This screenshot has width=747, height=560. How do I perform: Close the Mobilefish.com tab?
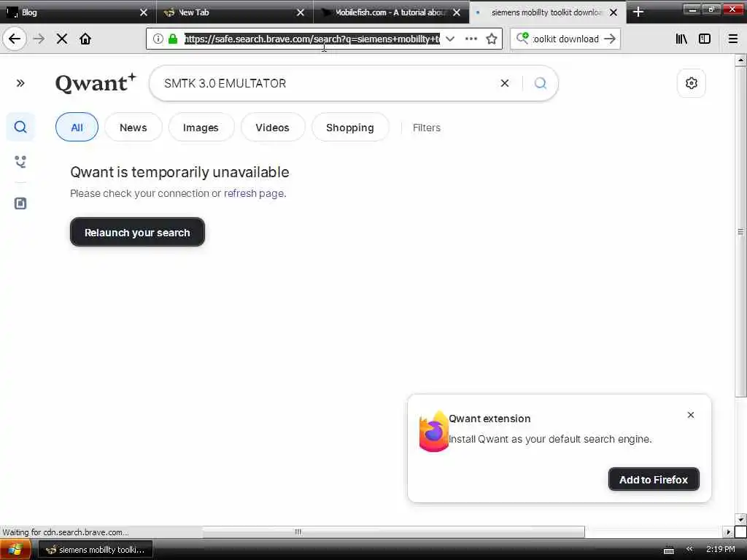457,12
